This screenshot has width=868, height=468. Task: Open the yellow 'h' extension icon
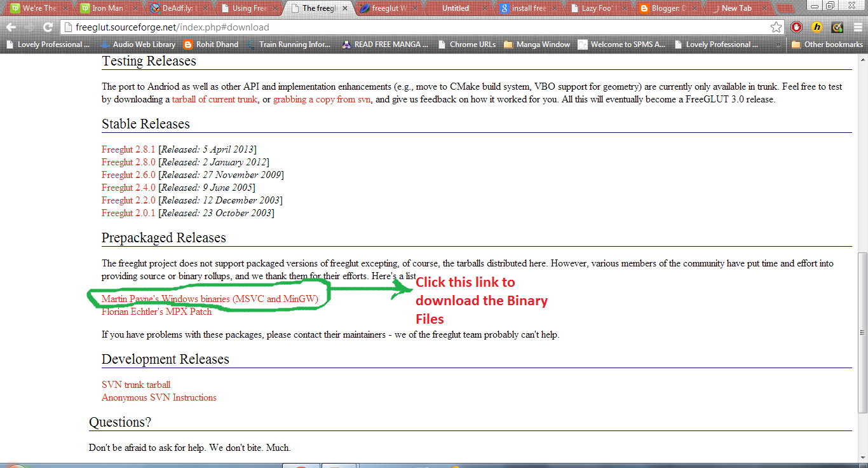point(817,27)
